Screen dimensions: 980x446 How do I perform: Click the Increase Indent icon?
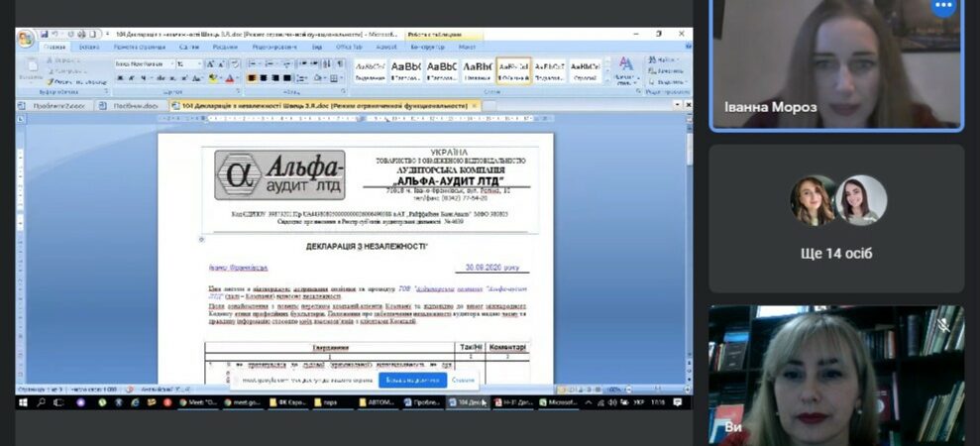click(314, 63)
